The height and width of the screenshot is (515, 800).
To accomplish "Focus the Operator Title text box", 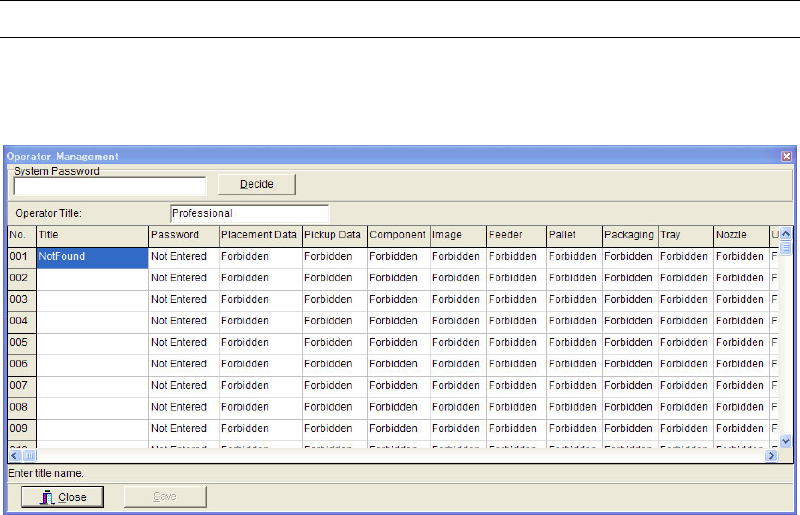I will (x=249, y=213).
